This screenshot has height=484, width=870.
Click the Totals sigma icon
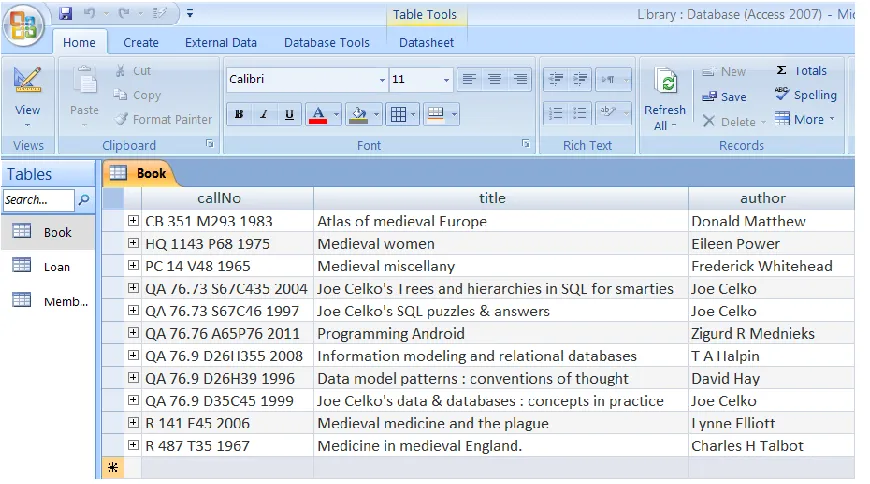point(781,70)
